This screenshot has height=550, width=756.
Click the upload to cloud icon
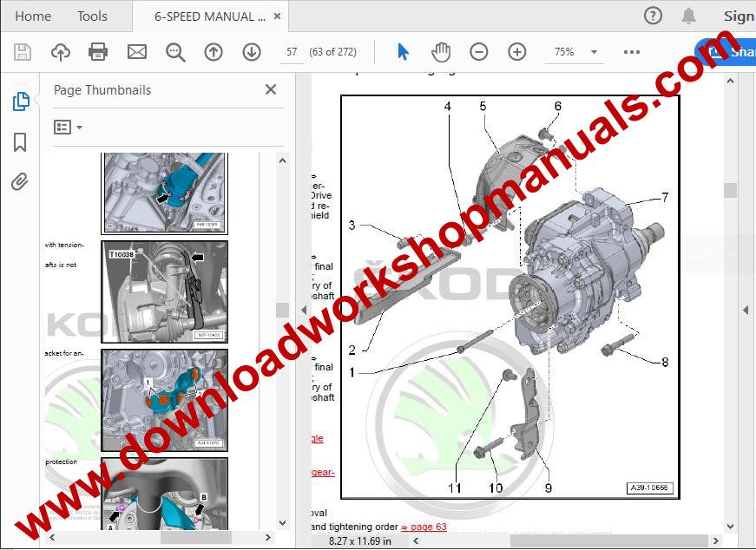pos(60,52)
